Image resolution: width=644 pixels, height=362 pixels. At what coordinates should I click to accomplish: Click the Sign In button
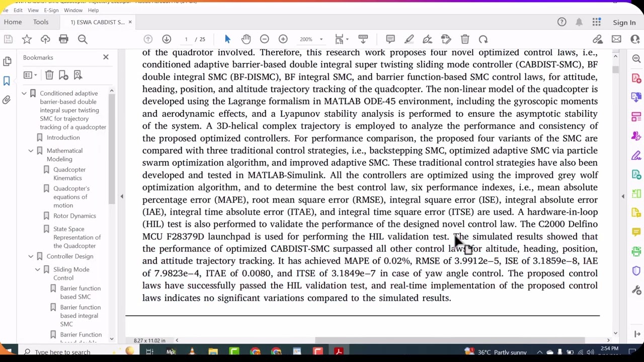[624, 23]
